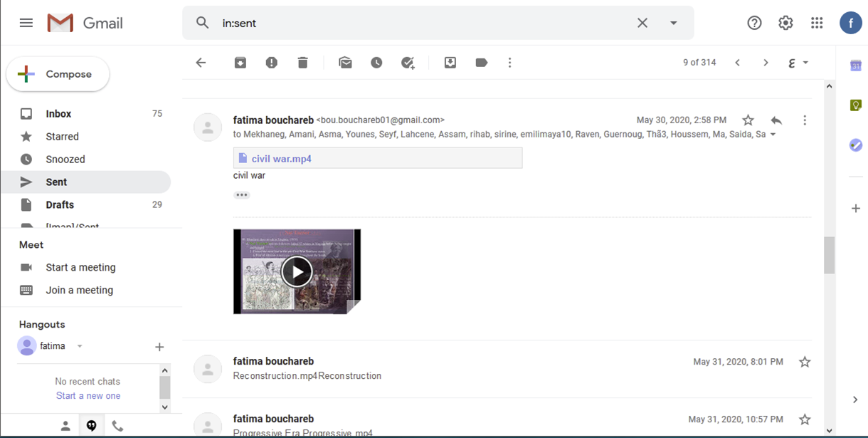The width and height of the screenshot is (868, 438).
Task: Open input tools dropdown arrow
Action: click(805, 63)
